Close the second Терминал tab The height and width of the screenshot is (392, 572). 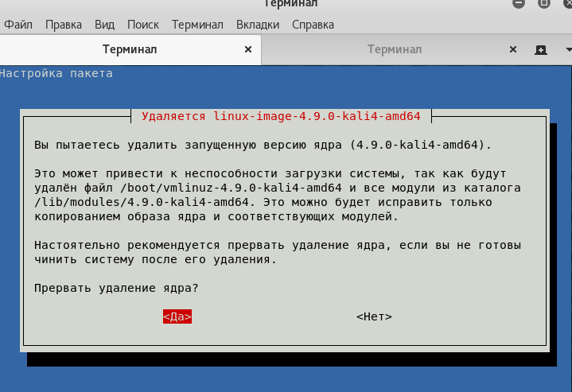513,49
